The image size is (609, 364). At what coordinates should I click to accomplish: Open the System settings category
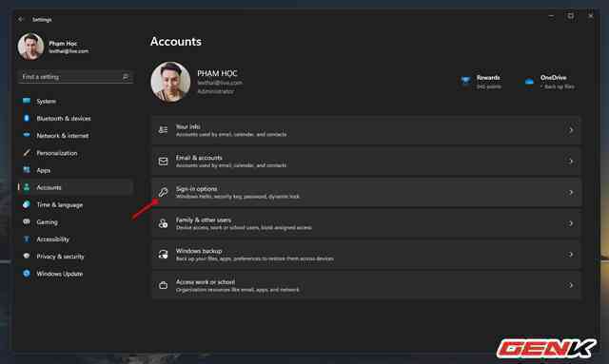tap(75, 101)
